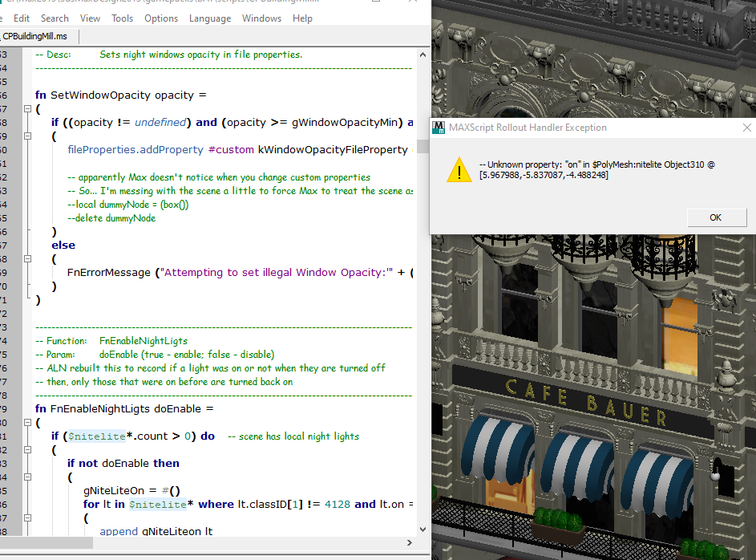Click the 'Attempting to set illegal Window Opacity:' string

click(277, 273)
